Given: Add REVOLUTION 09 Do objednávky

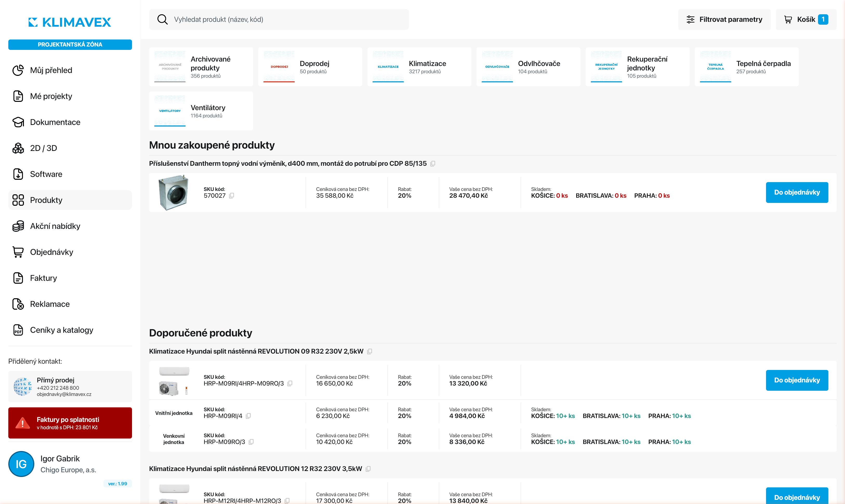Looking at the screenshot, I should coord(797,380).
